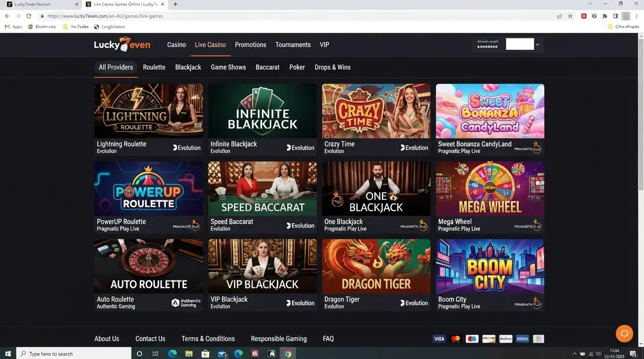The image size is (644, 359).
Task: Open the notification center icon
Action: [633, 354]
